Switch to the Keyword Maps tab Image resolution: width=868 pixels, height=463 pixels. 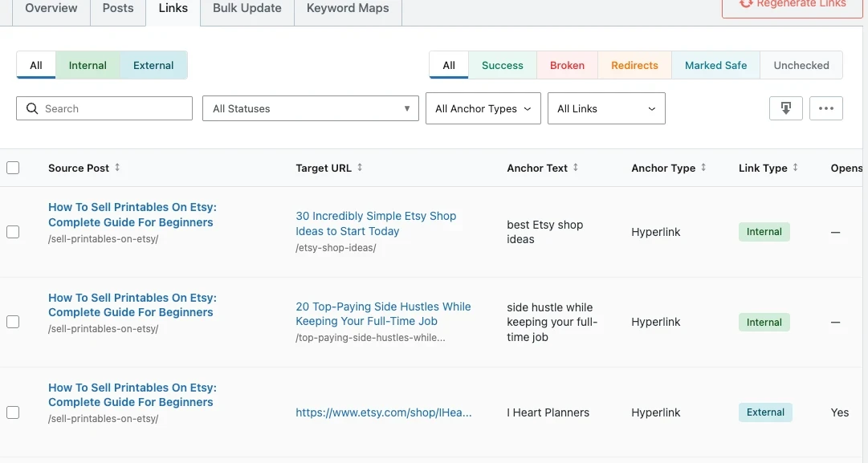coord(348,9)
